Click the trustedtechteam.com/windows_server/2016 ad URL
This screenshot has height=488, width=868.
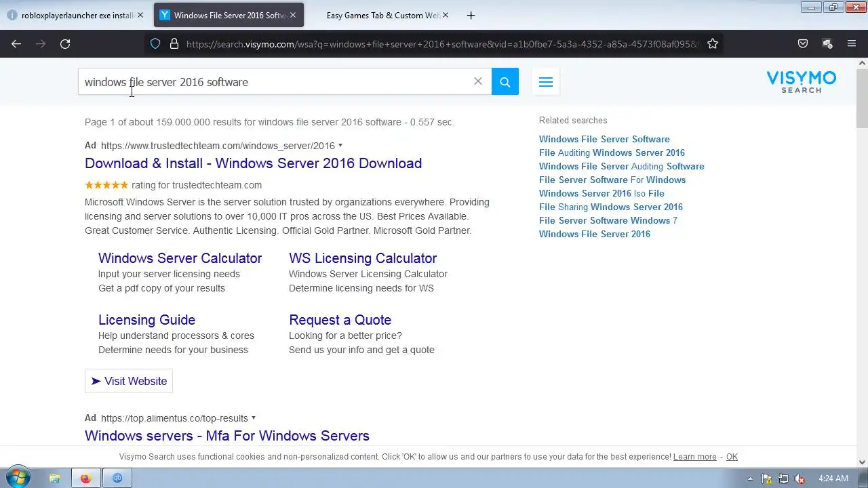[x=218, y=145]
